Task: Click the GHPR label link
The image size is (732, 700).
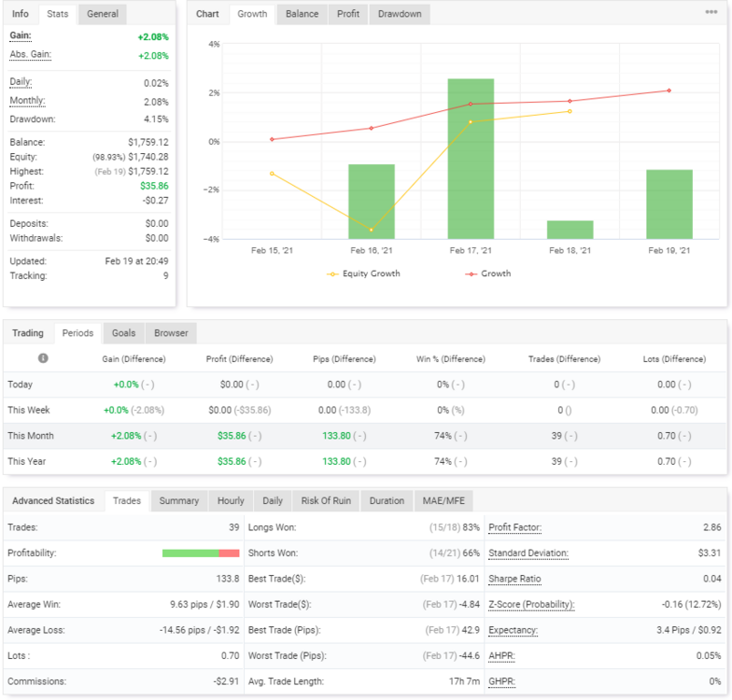Action: [x=502, y=681]
